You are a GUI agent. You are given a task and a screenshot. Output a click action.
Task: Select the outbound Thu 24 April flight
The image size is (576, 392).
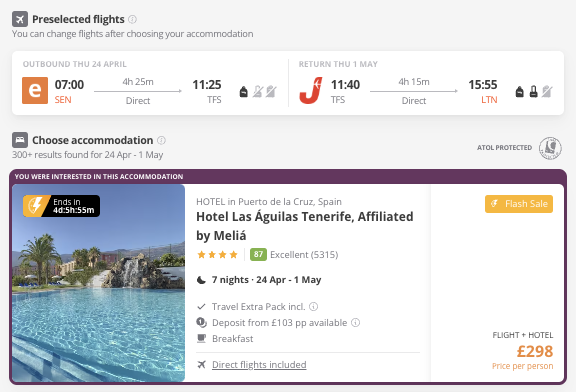pos(150,83)
